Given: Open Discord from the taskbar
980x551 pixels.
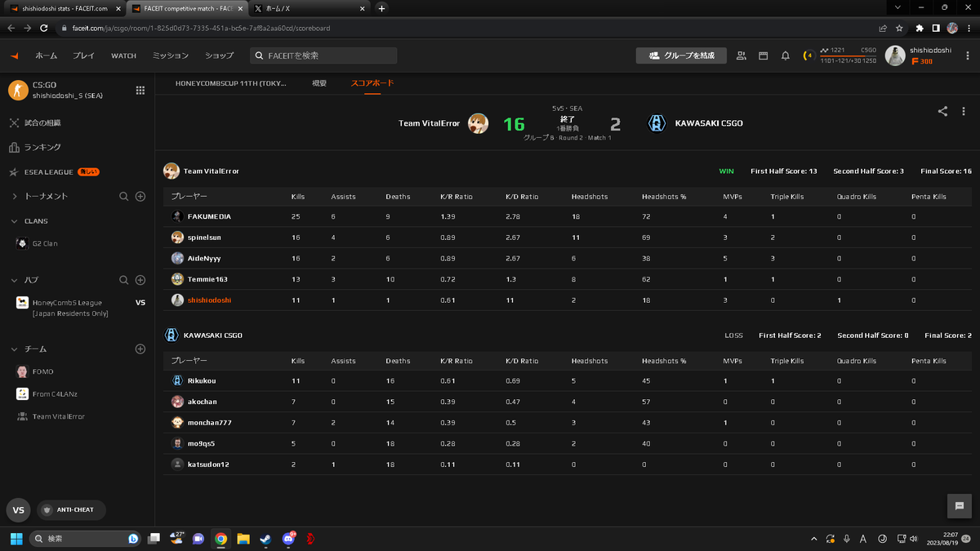Looking at the screenshot, I should coord(288,539).
